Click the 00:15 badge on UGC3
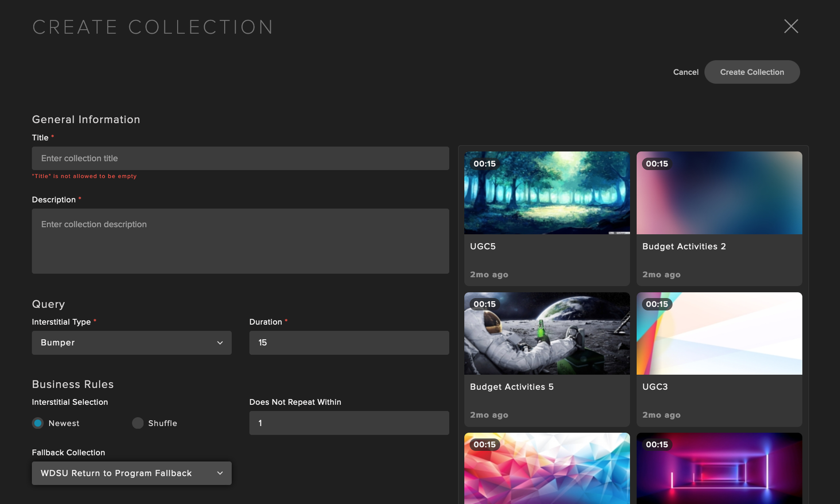The width and height of the screenshot is (840, 504). pos(657,304)
